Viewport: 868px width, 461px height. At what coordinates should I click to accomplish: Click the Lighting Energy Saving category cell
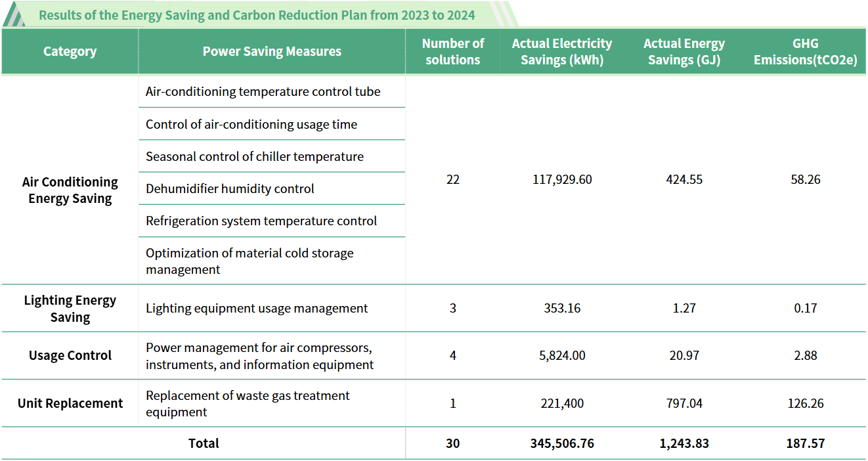tap(70, 309)
